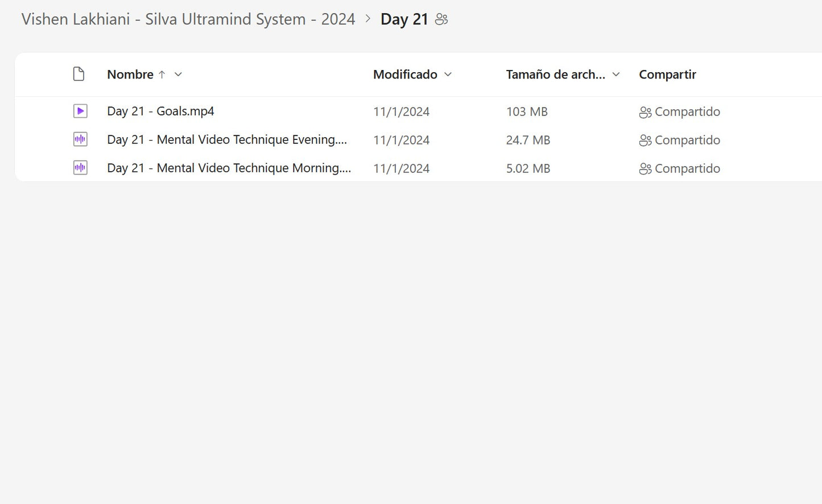Click the Compartir column header

tap(667, 75)
